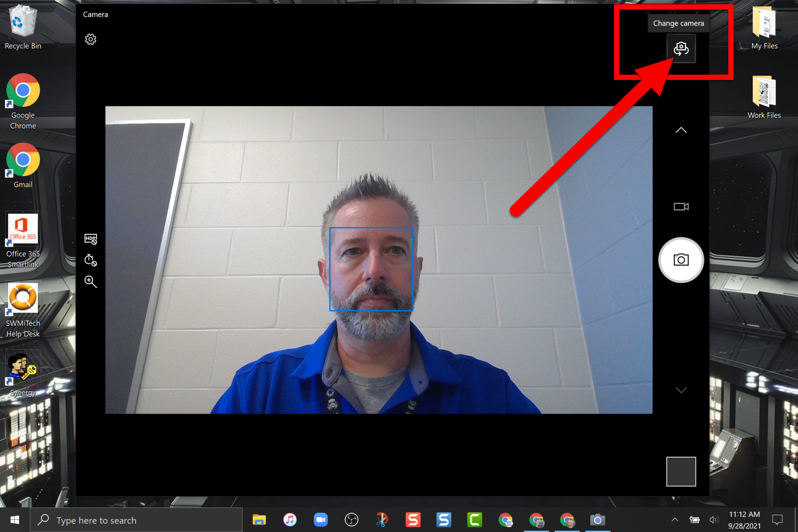Open the zoom control
798x532 pixels.
click(x=90, y=281)
